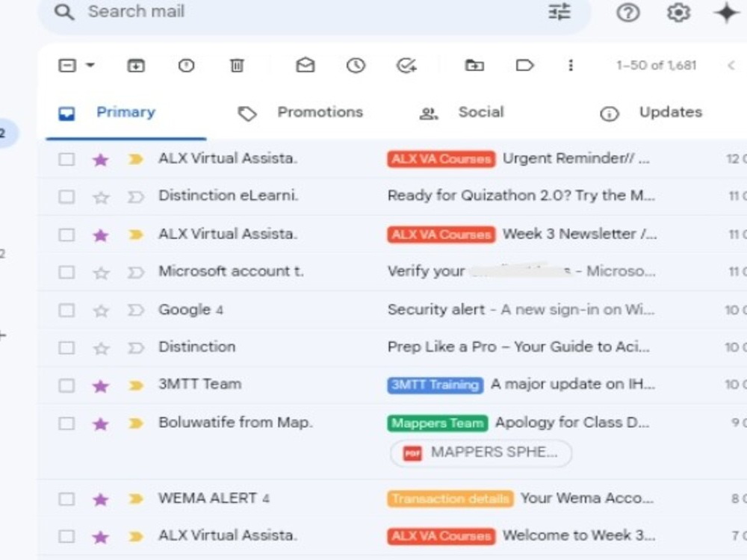Click the Google sender name
This screenshot has height=560, width=747.
point(185,310)
